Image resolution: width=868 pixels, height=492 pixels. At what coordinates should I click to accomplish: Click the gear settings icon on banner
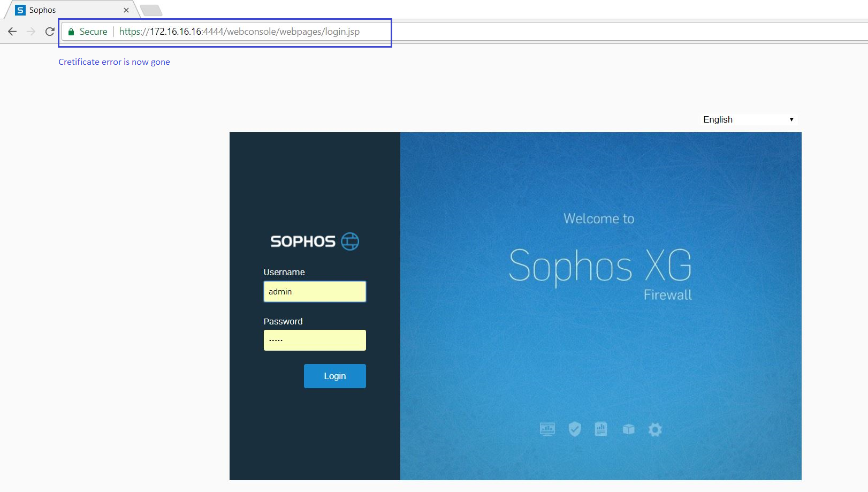pos(655,429)
